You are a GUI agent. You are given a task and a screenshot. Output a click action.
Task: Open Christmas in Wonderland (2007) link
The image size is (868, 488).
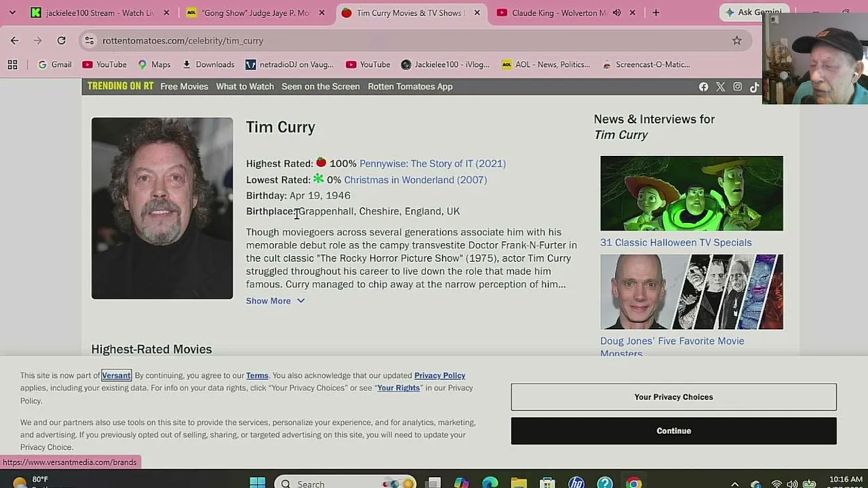[415, 180]
